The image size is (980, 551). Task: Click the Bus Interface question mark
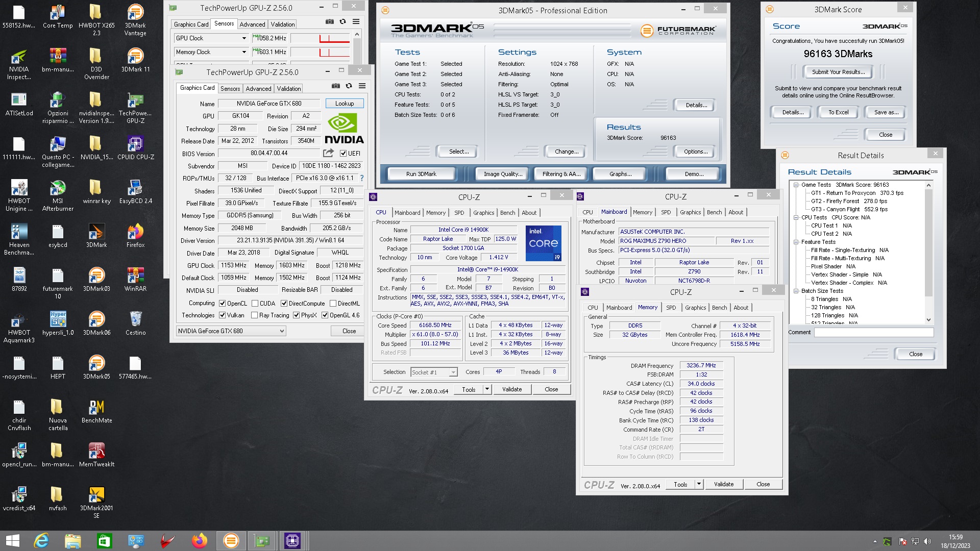362,178
